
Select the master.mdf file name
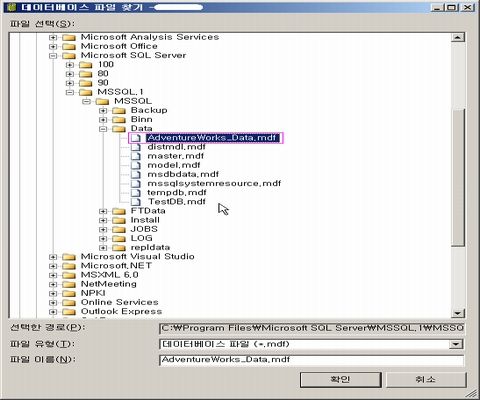tap(175, 156)
